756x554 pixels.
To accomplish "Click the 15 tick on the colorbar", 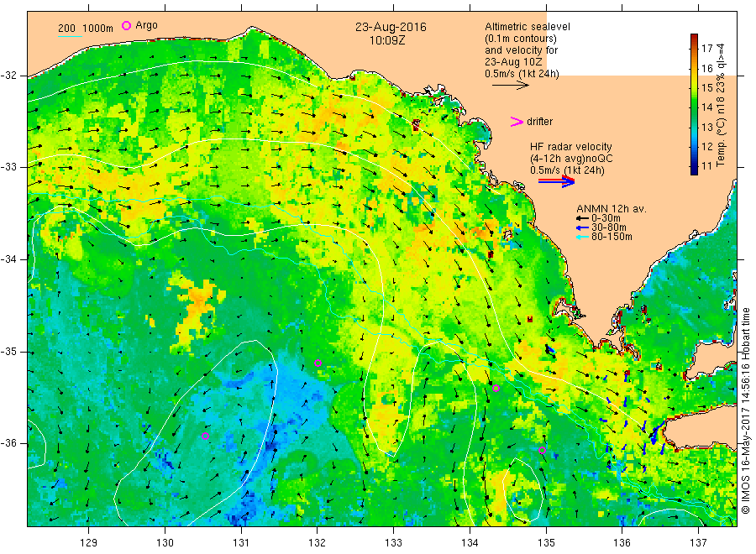I will click(706, 87).
